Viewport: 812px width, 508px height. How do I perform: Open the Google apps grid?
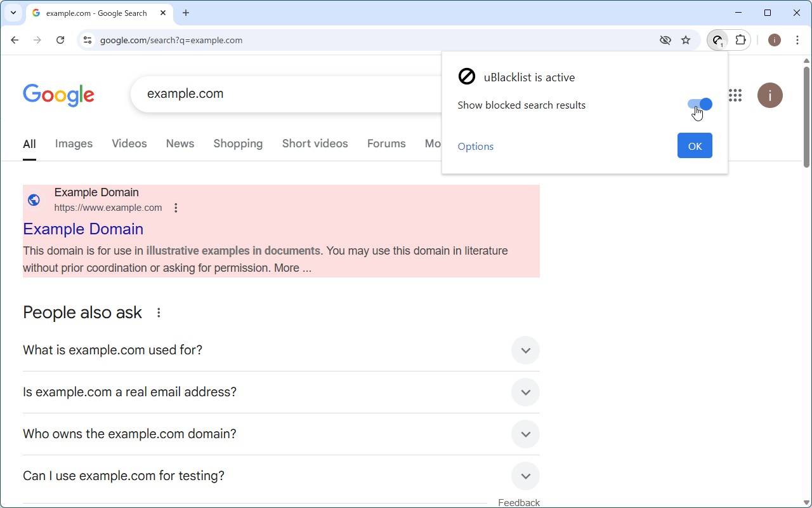pos(735,95)
